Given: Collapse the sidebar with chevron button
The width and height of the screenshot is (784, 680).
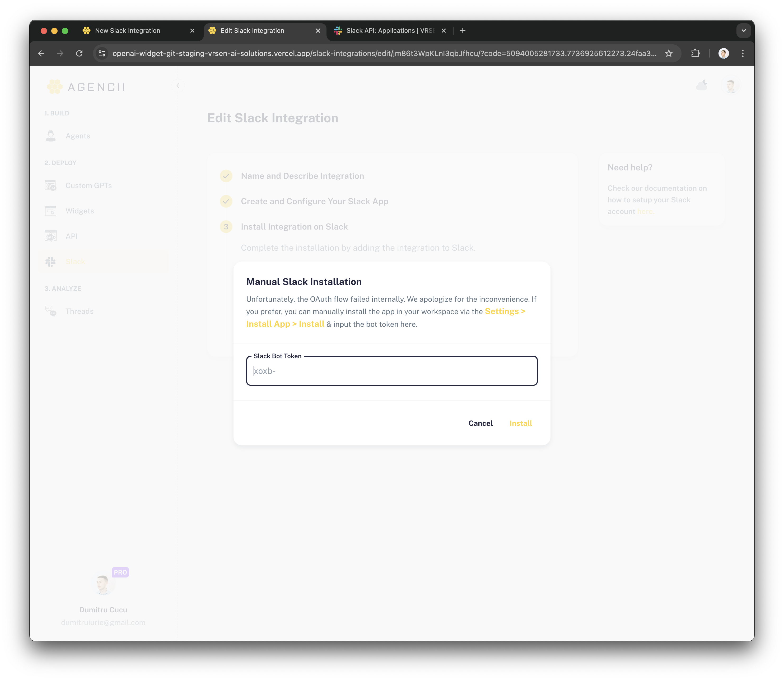Looking at the screenshot, I should point(178,86).
